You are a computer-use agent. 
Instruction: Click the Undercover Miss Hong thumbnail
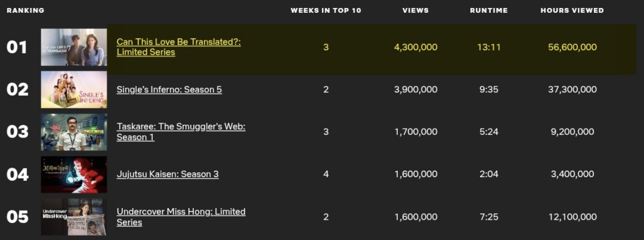tap(74, 217)
